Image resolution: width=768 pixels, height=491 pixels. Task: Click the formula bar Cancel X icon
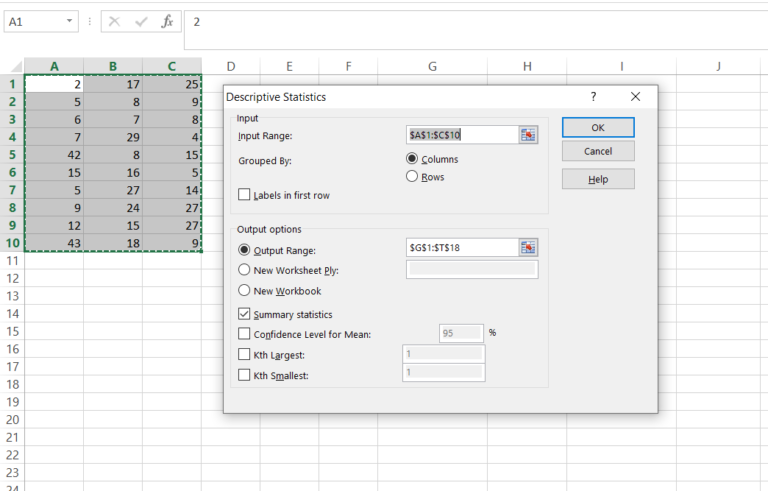tap(115, 21)
